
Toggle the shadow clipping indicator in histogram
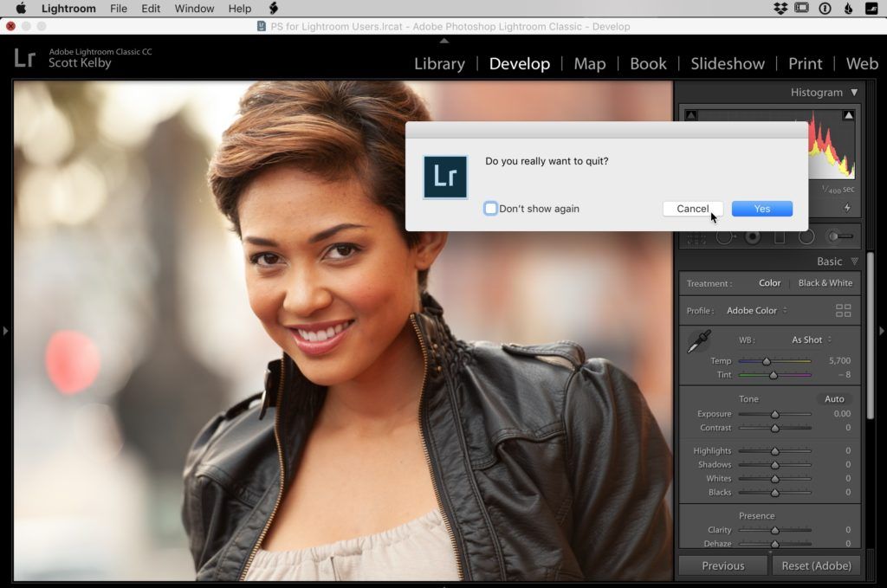click(690, 115)
